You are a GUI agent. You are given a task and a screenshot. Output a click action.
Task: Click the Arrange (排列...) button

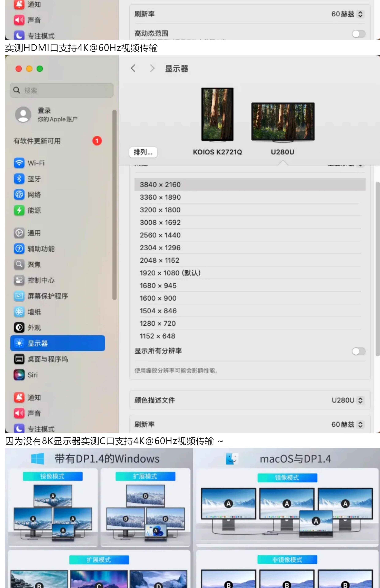[x=143, y=152]
